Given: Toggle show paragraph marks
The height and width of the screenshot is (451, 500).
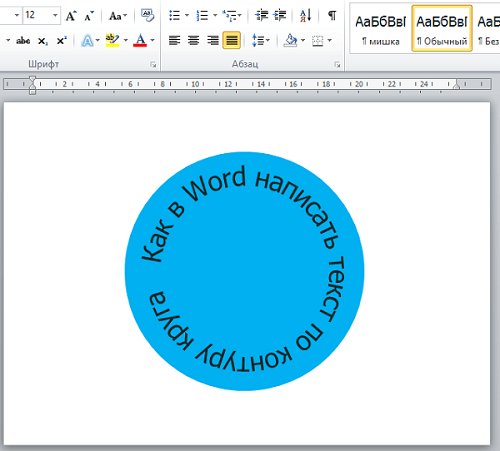Looking at the screenshot, I should coord(332,15).
